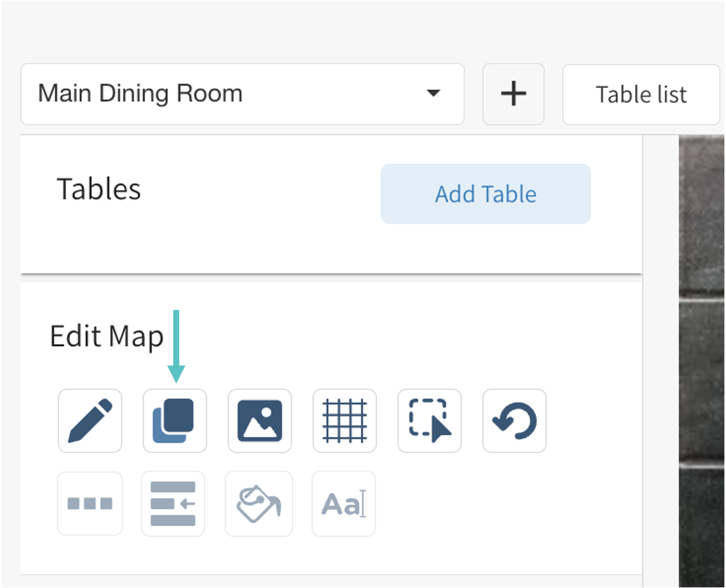Toggle the grid icon

(344, 421)
